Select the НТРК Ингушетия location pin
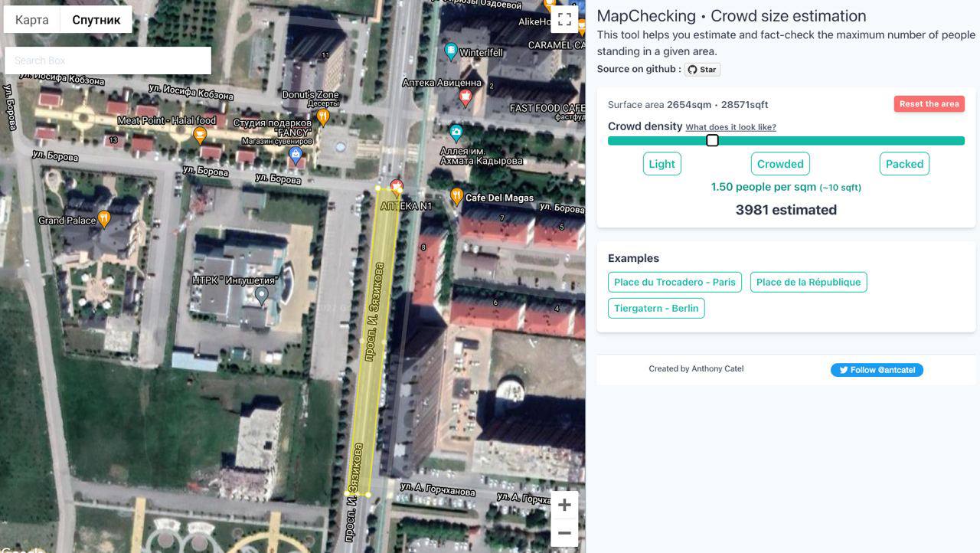 coord(261,296)
